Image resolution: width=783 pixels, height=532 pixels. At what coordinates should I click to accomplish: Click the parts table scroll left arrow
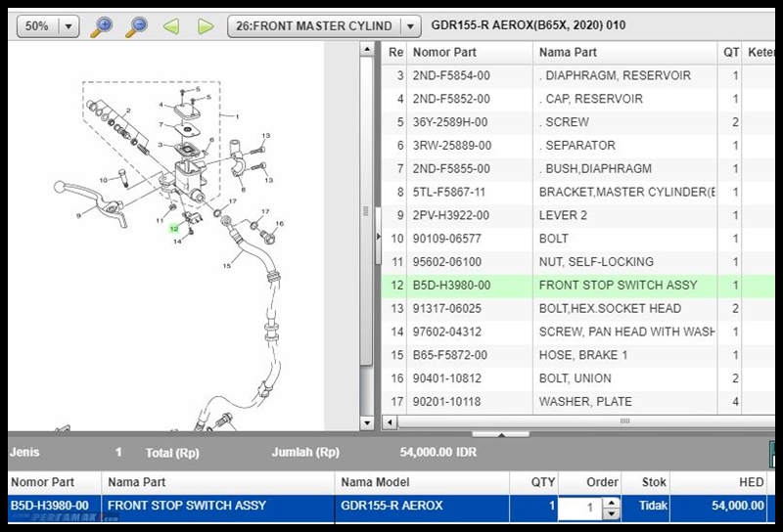click(x=390, y=422)
